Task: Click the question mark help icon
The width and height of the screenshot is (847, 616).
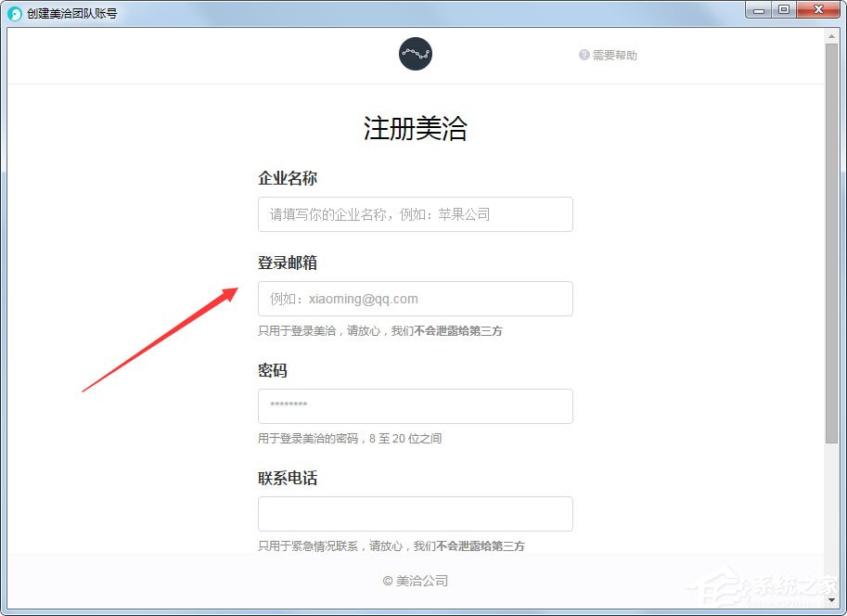Action: (x=584, y=55)
